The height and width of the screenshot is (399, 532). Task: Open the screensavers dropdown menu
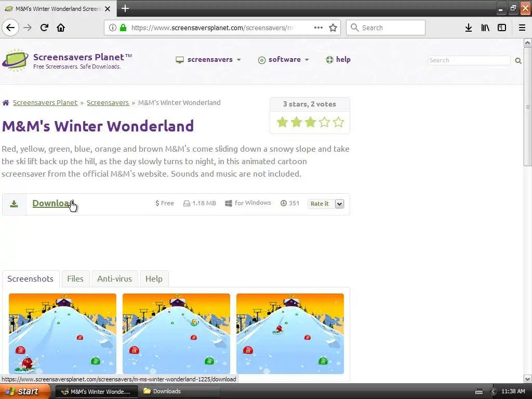click(x=208, y=60)
